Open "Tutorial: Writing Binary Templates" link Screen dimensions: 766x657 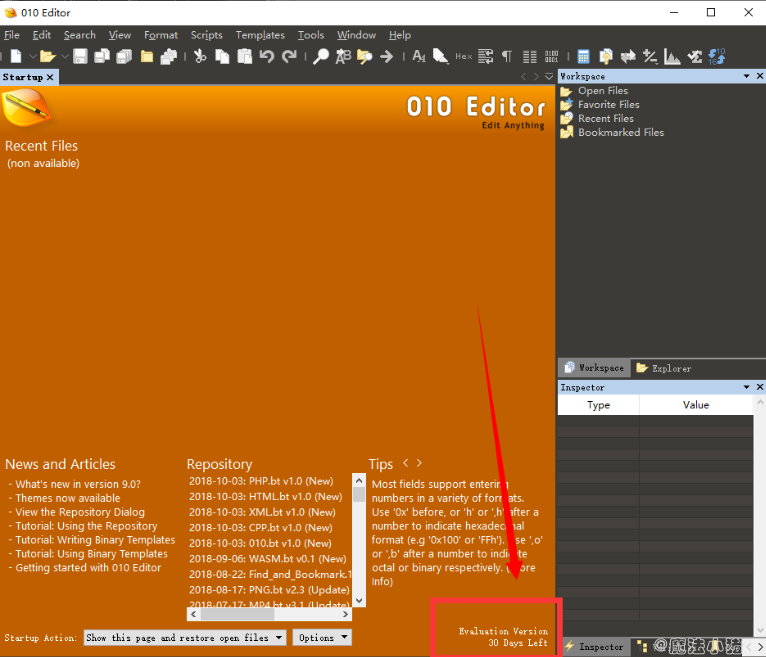(95, 540)
